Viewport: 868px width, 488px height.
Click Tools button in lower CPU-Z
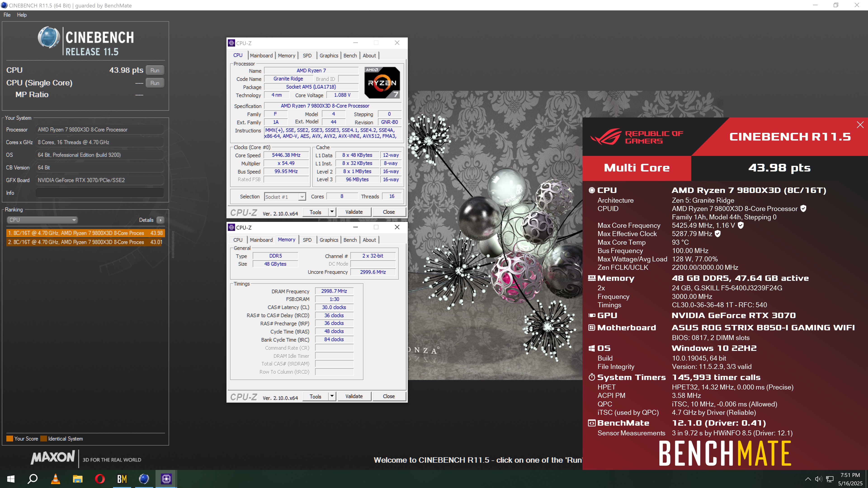pyautogui.click(x=315, y=396)
